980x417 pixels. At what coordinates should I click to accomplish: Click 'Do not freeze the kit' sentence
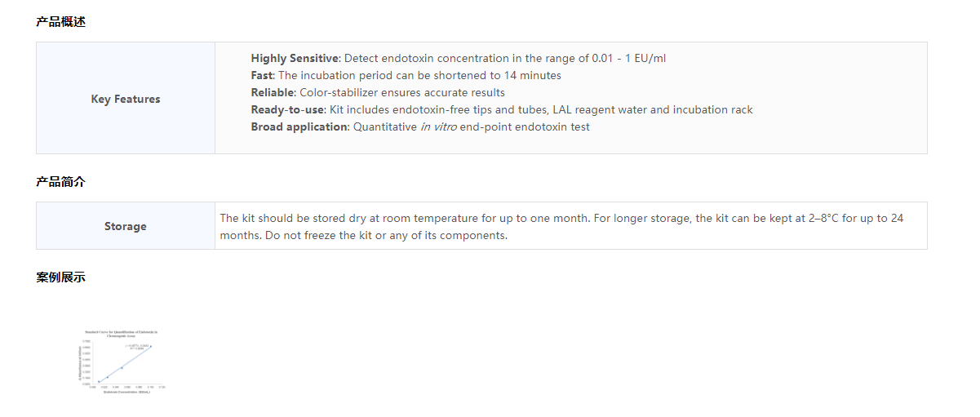tap(363, 235)
